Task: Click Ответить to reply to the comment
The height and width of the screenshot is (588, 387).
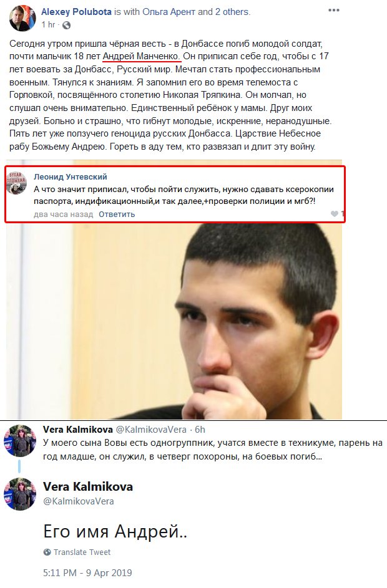Action: coord(117,214)
